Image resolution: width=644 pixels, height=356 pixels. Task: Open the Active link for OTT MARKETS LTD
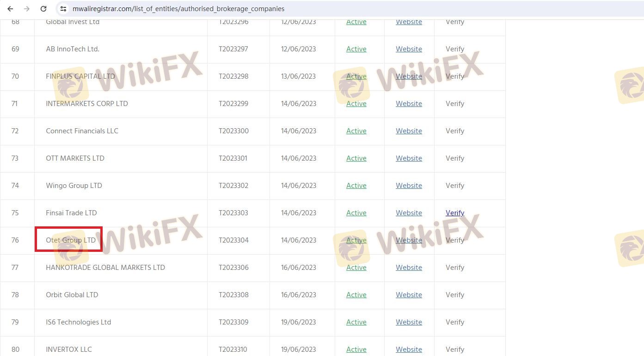pos(356,158)
